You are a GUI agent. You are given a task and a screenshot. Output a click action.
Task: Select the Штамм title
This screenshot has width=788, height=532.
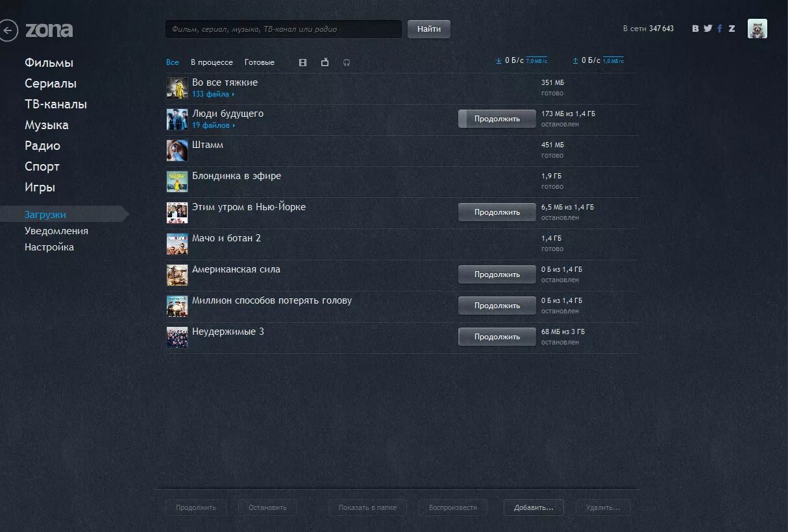pos(208,145)
